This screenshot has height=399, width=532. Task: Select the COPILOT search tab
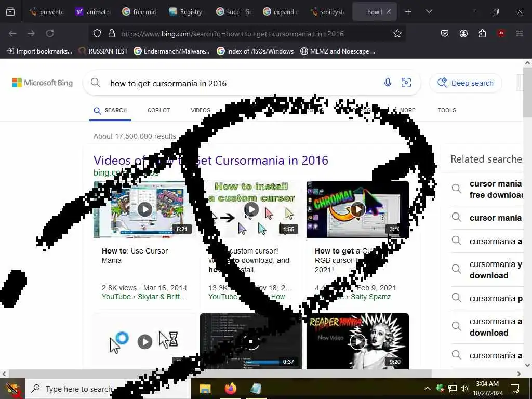coord(159,110)
